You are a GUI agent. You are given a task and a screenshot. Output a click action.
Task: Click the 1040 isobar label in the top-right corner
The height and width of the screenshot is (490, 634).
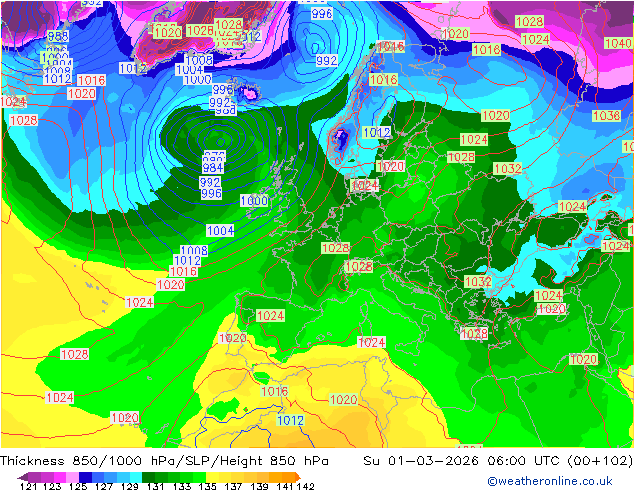pos(618,43)
